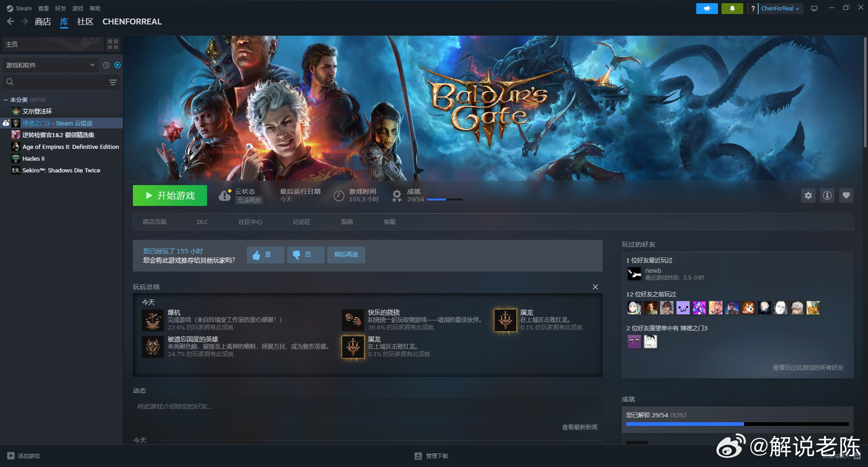The height and width of the screenshot is (467, 868).
Task: Go to the 商店 tab
Action: (43, 22)
